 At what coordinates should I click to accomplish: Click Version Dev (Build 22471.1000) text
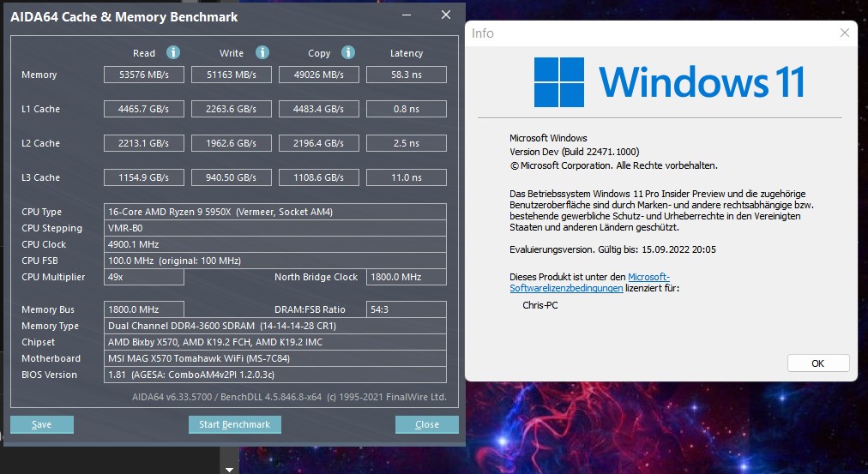pyautogui.click(x=574, y=152)
